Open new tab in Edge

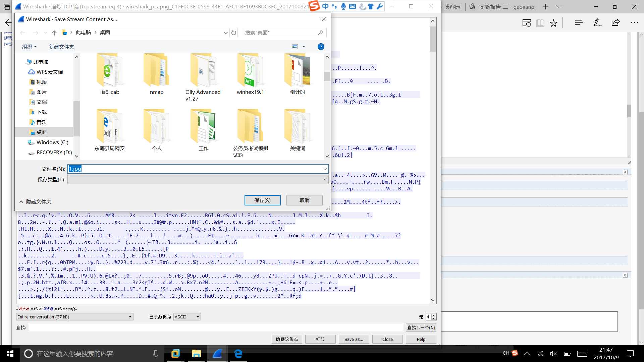pos(546,7)
